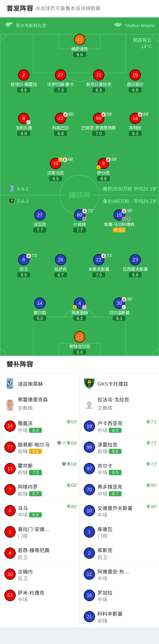Select captain 伊沙克 number 9
The height and width of the screenshot is (644, 159).
point(103,163)
